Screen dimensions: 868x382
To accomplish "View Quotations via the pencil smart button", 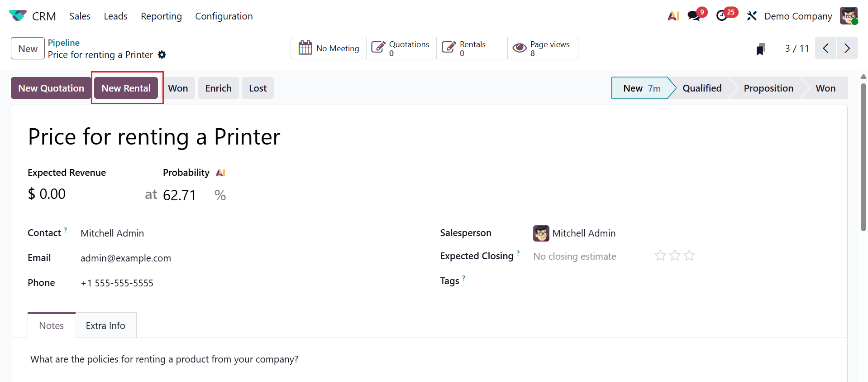I will pyautogui.click(x=401, y=48).
